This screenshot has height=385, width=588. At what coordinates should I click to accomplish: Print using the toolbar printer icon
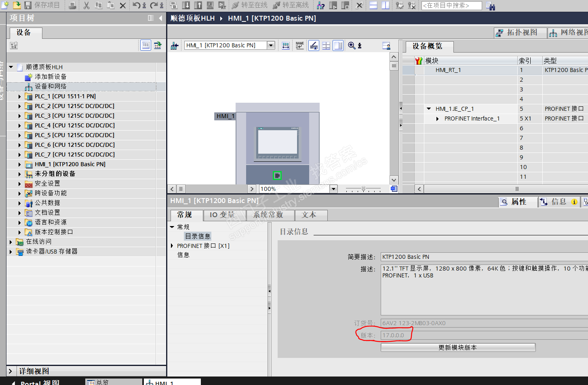pyautogui.click(x=72, y=5)
